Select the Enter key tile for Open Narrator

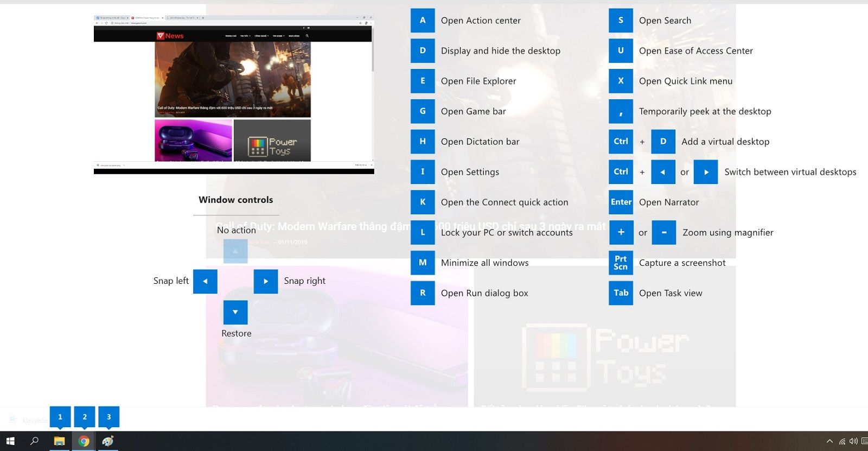tap(621, 202)
